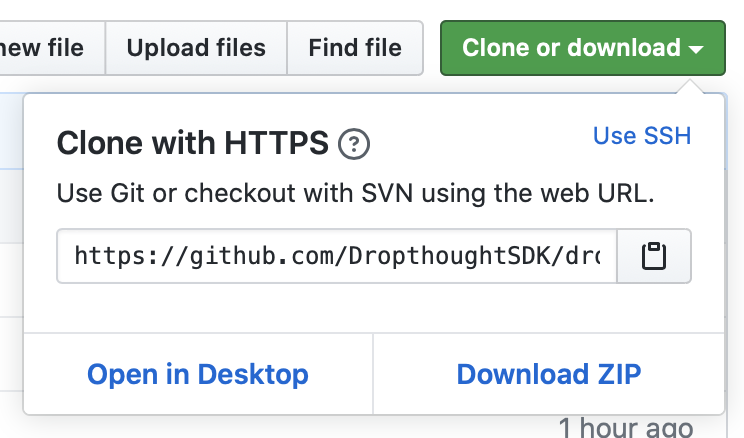Copy the clone URL to clipboard
Screen dimensions: 744x438
654,257
